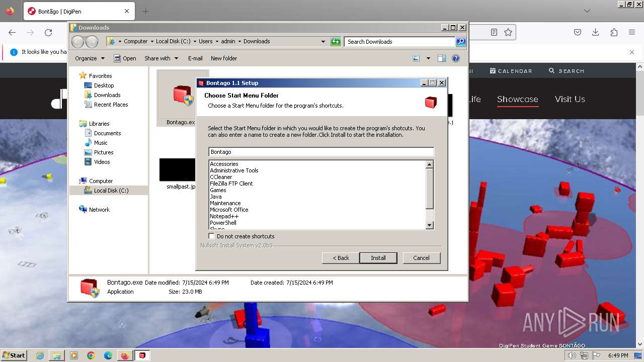Screen dimensions: 644x362
Task: Open Internet Explorer from taskbar
Action: 40,355
